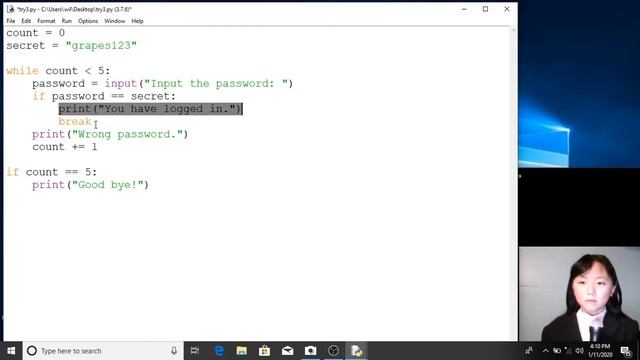Click the 'break' keyword
Screen dimensions: 640x360
75,121
